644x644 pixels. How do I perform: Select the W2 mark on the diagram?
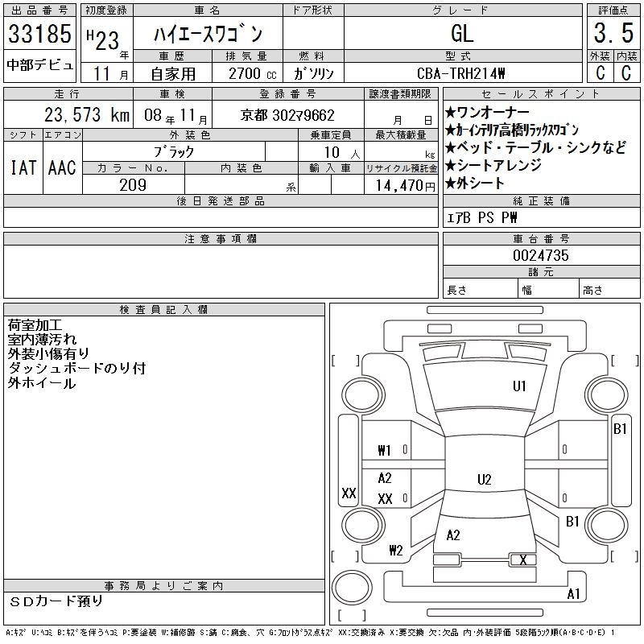pos(396,551)
